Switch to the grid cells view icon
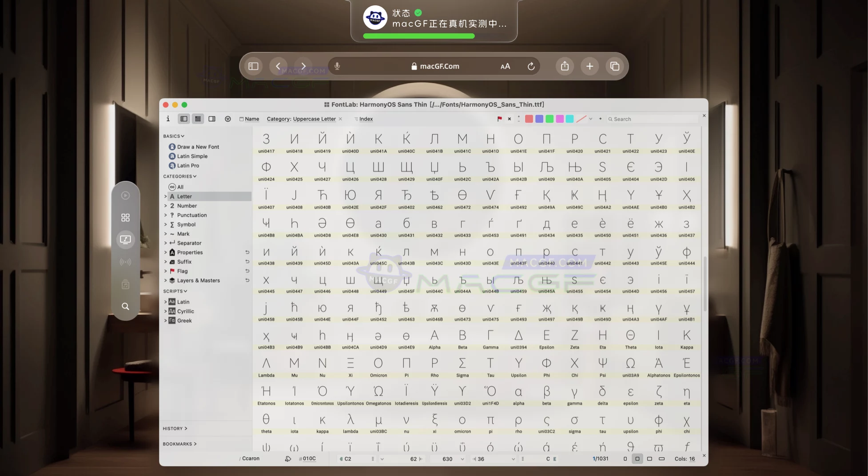 pyautogui.click(x=198, y=119)
